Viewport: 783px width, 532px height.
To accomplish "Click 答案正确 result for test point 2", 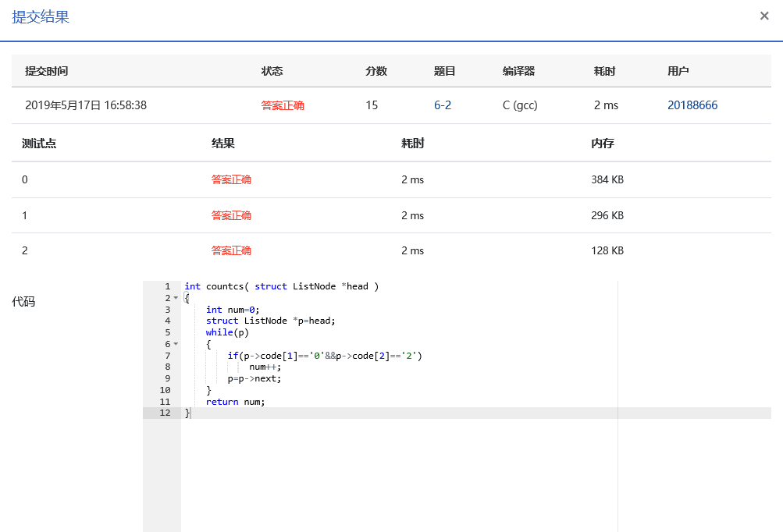I will pyautogui.click(x=231, y=250).
